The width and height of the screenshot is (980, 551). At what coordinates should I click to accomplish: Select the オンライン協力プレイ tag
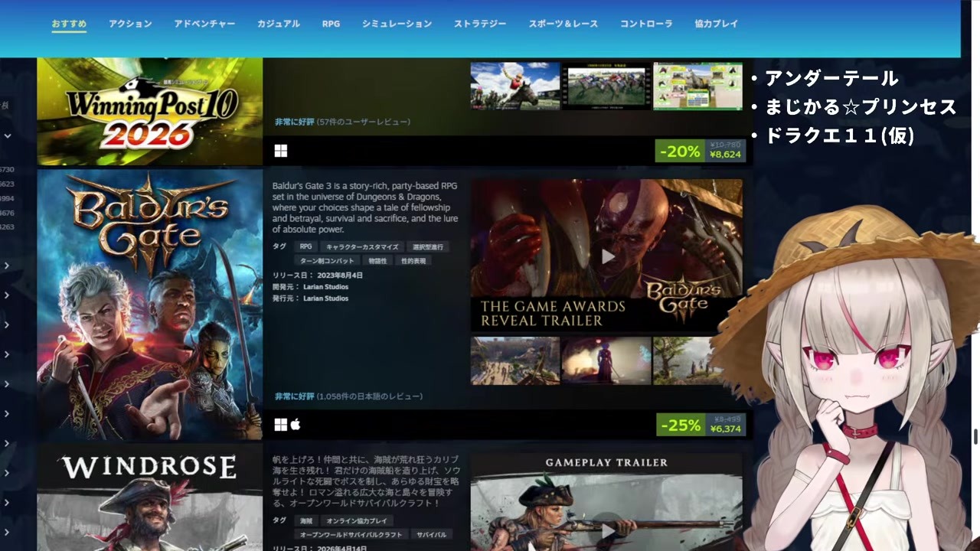(357, 521)
